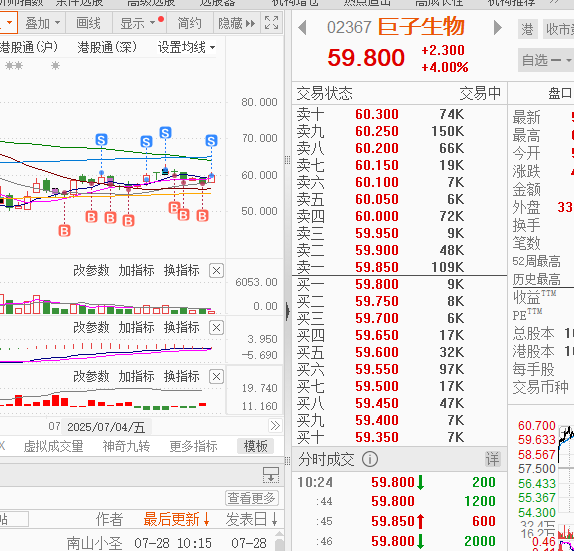Open the 更多指标 tab
The image size is (574, 551).
[x=193, y=446]
